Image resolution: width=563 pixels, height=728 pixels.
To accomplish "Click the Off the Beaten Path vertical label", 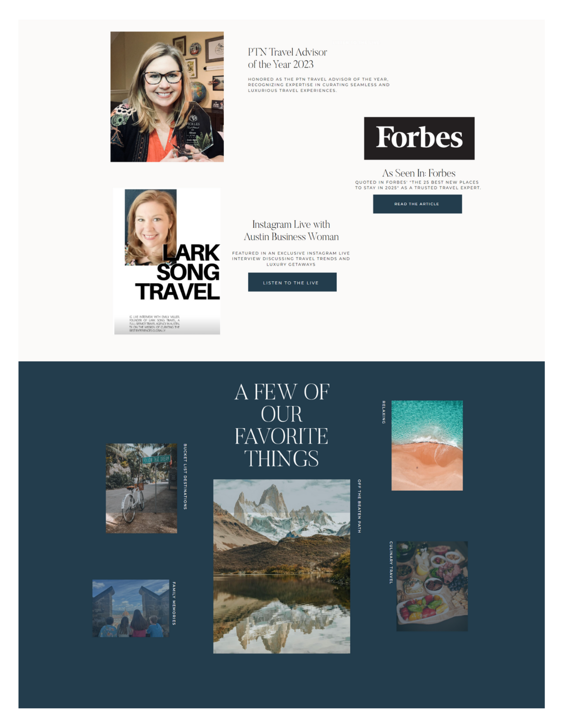I will (359, 506).
